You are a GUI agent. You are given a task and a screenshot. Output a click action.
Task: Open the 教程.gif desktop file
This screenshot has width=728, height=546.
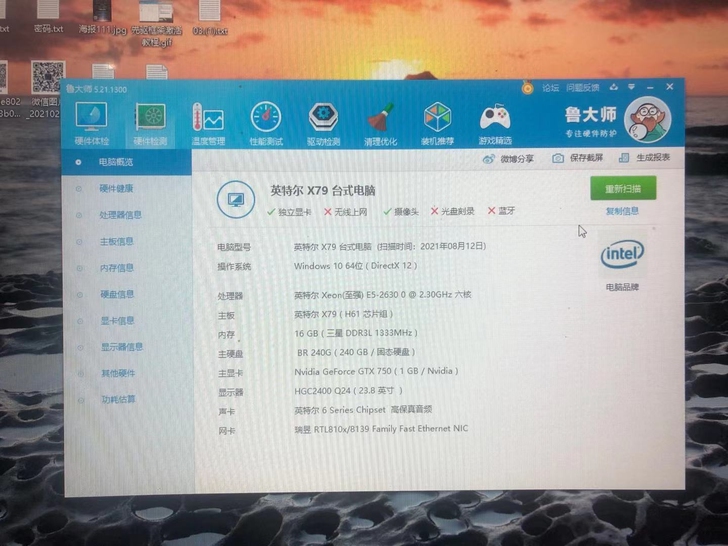click(x=156, y=22)
